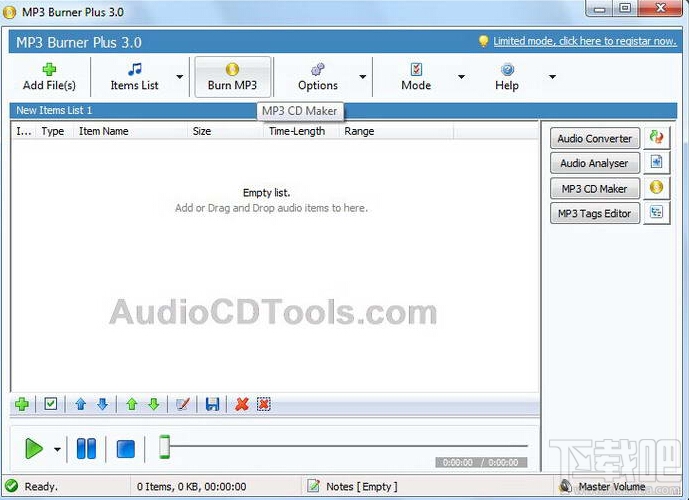The height and width of the screenshot is (500, 689).
Task: Click the Burn MP3 button
Action: point(232,77)
